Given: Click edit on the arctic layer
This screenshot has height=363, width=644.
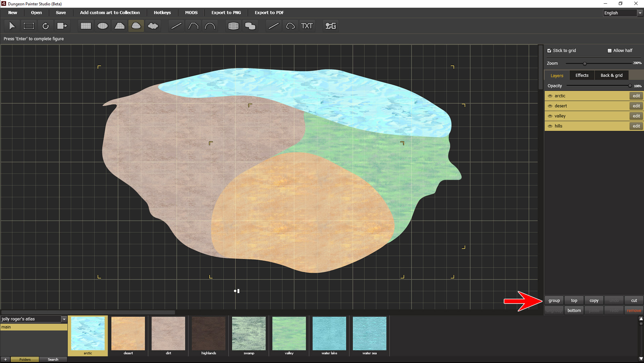Looking at the screenshot, I should 636,96.
